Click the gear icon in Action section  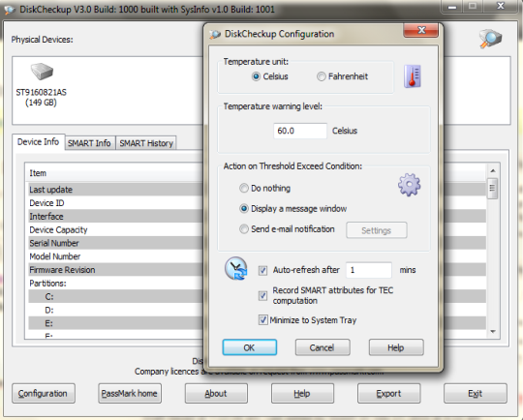pos(410,184)
